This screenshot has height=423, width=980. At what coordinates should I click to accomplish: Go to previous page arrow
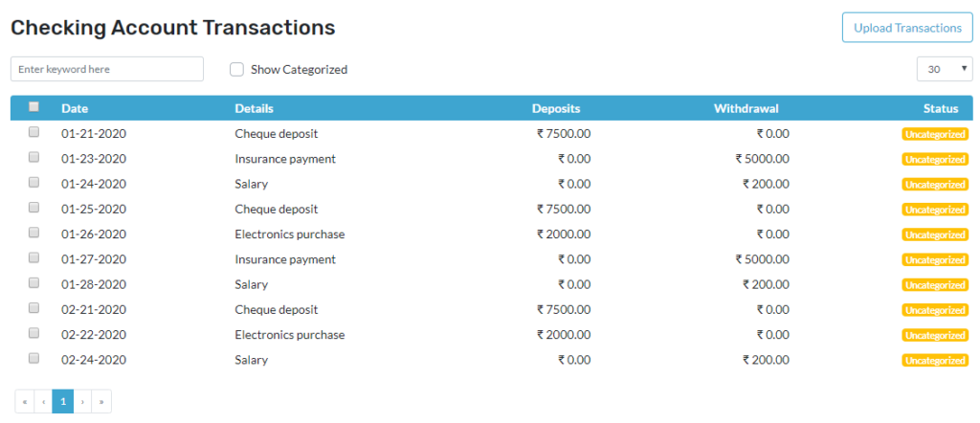coord(43,401)
